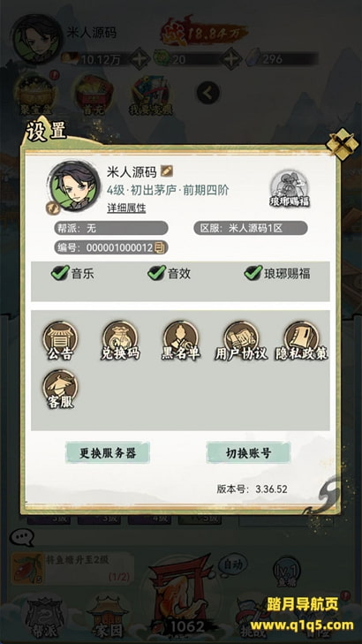362x644 pixels.
Task: Click the 切换账号 switch account button
Action: click(x=249, y=453)
